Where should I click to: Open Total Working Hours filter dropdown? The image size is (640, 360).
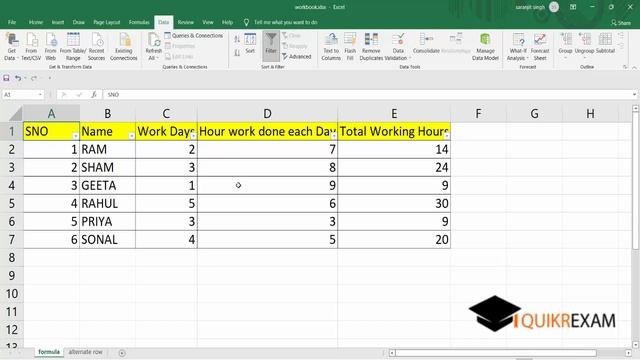point(447,136)
